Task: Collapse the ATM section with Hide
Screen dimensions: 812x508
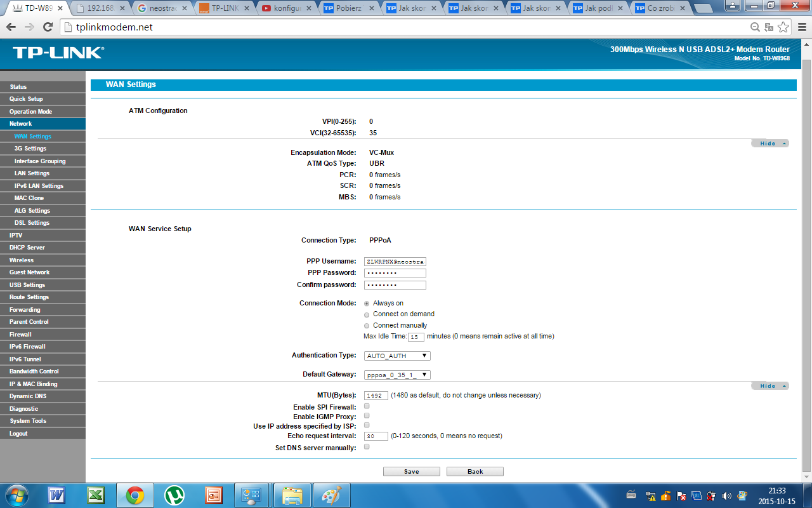Action: [769, 144]
